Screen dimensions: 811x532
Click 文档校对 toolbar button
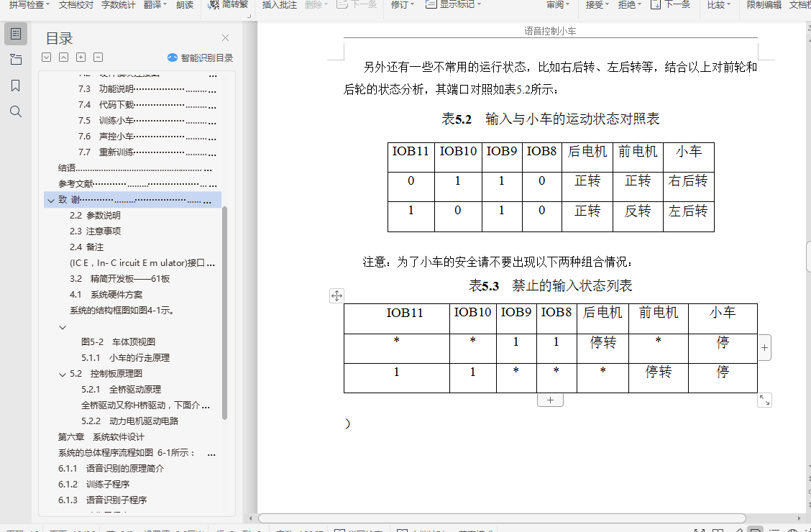tap(76, 4)
